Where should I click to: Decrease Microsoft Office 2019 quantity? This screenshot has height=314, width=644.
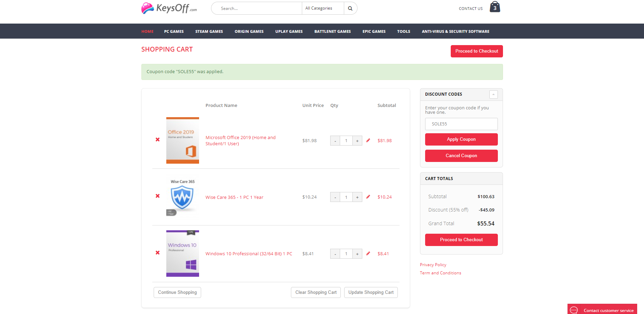coord(335,141)
